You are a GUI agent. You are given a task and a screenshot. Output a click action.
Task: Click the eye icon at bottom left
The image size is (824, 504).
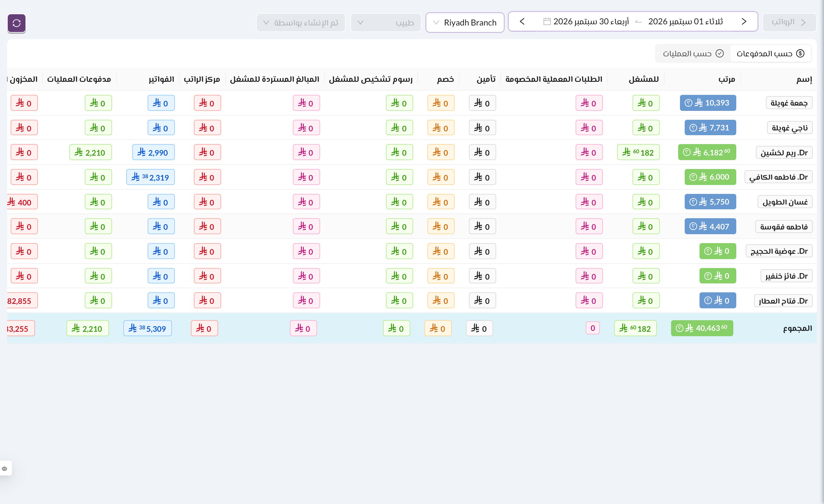(5, 468)
